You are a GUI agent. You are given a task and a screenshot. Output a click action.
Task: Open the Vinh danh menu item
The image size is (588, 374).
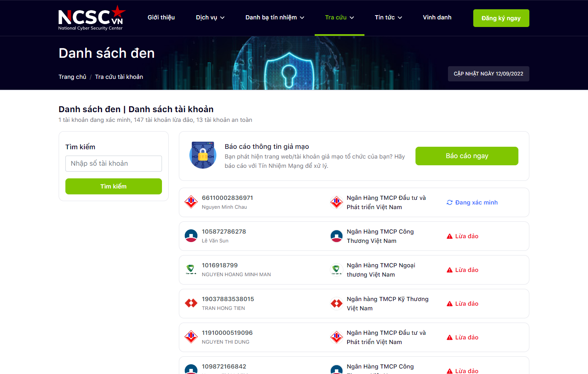pos(437,17)
